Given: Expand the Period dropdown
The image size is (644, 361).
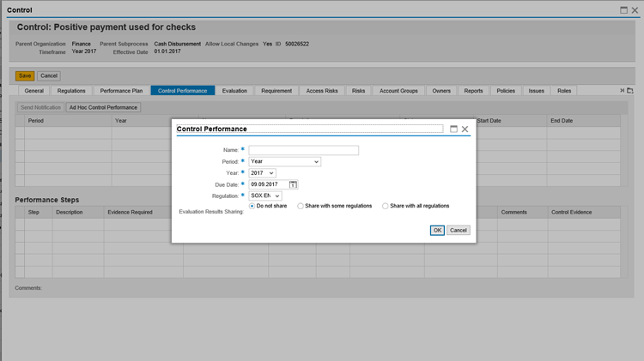Looking at the screenshot, I should [x=284, y=161].
